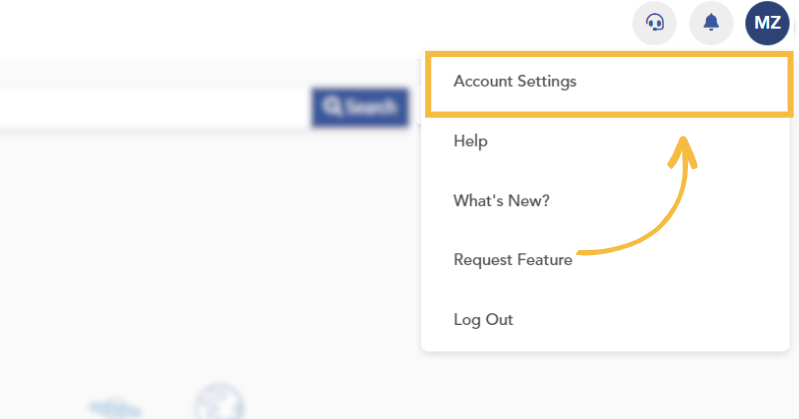Click the highlighted Account Settings item

[609, 84]
